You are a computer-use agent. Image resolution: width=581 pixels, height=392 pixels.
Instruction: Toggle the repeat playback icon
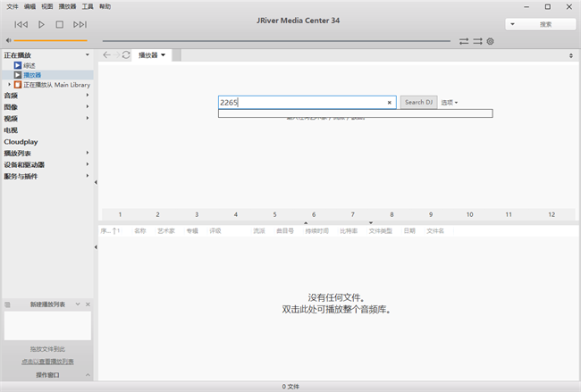coord(464,41)
